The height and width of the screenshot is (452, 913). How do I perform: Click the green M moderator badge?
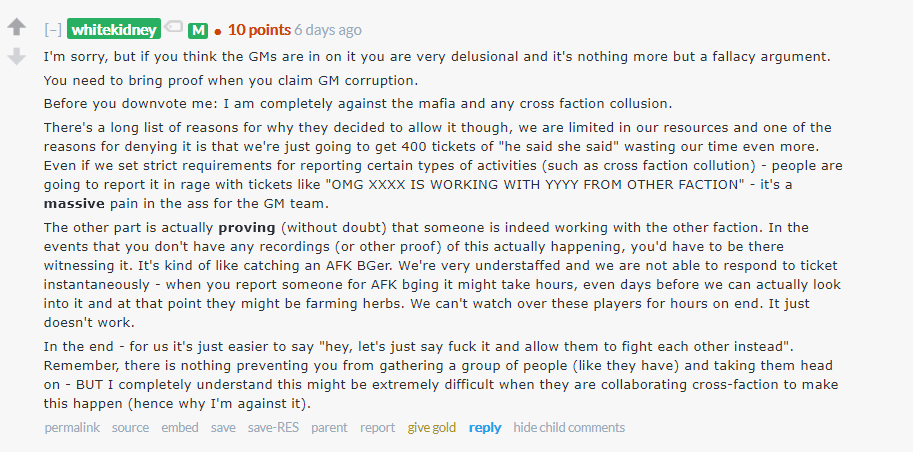pos(197,30)
